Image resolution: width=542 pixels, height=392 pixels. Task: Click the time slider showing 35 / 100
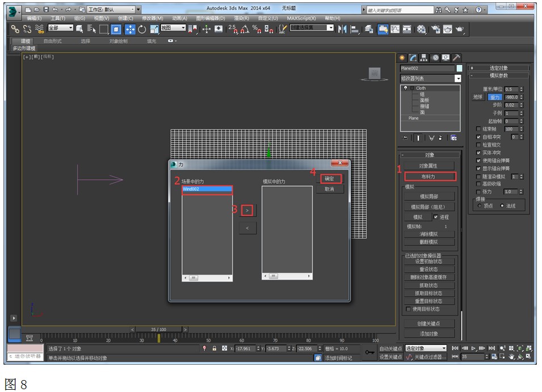158,330
